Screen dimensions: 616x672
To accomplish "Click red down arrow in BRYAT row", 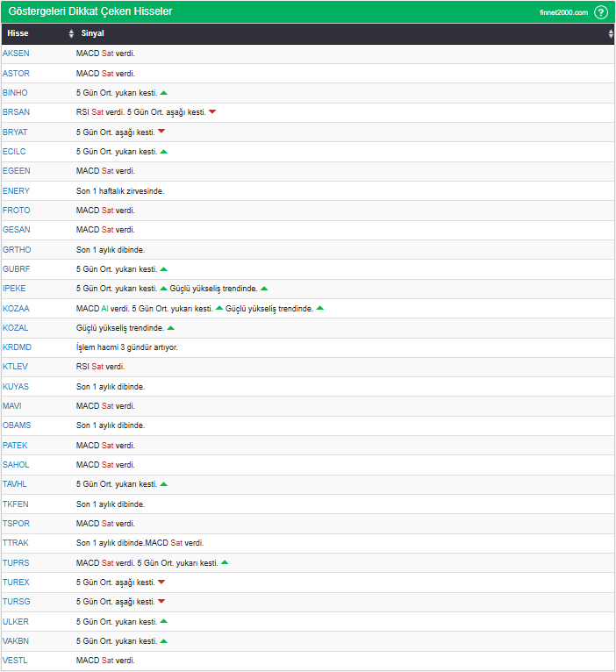I will (161, 132).
